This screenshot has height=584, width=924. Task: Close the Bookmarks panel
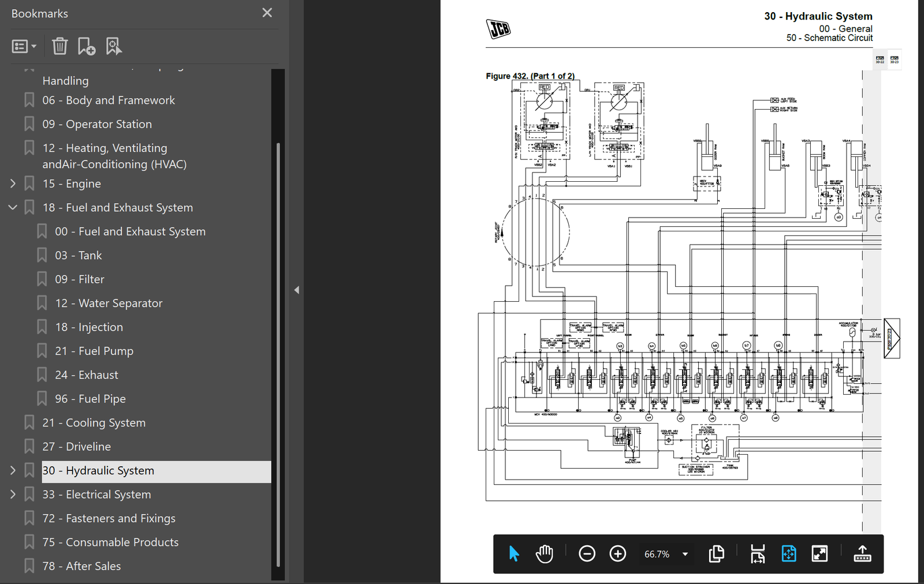tap(267, 13)
